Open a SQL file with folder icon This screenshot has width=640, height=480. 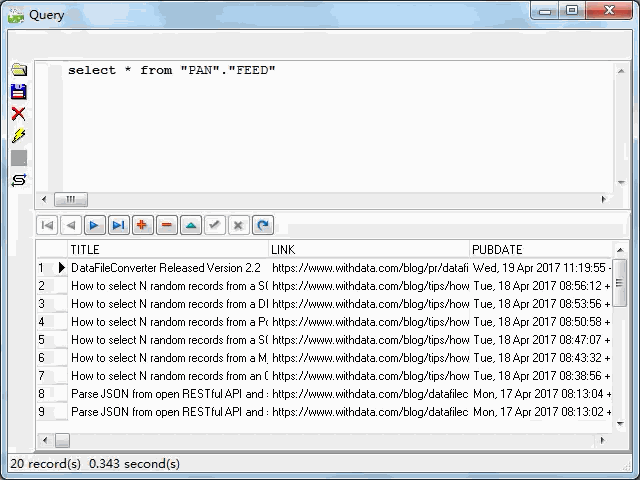18,70
